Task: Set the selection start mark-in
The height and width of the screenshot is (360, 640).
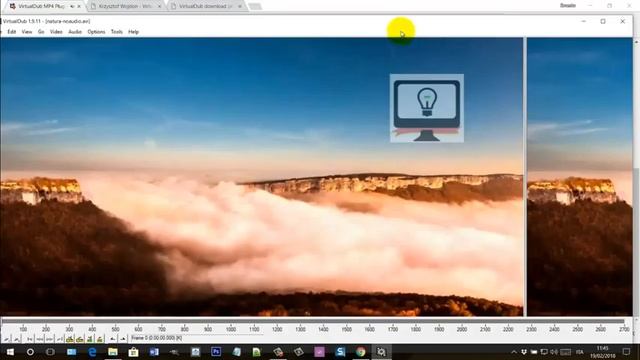Action: pos(112,339)
